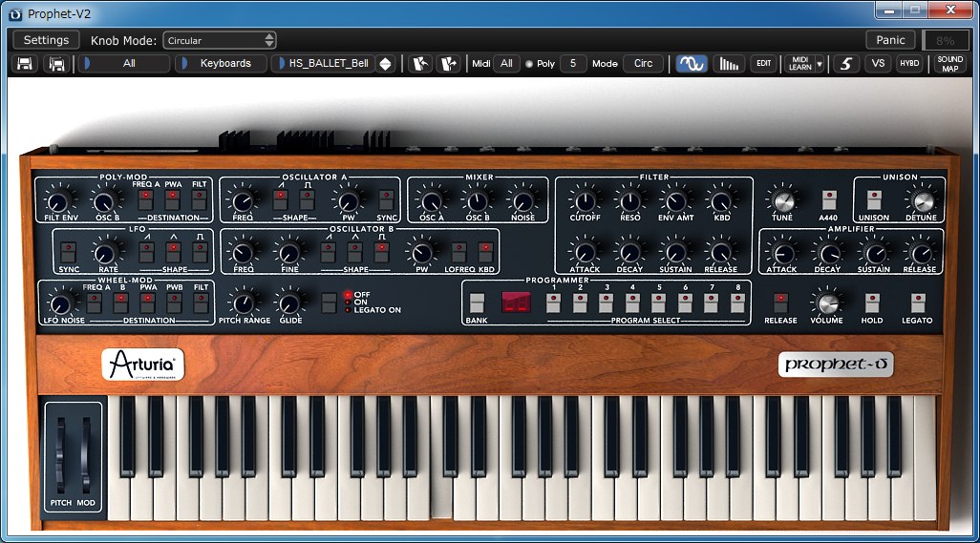Toggle Poly-Mod FREQ A destination switch
980x543 pixels.
145,200
